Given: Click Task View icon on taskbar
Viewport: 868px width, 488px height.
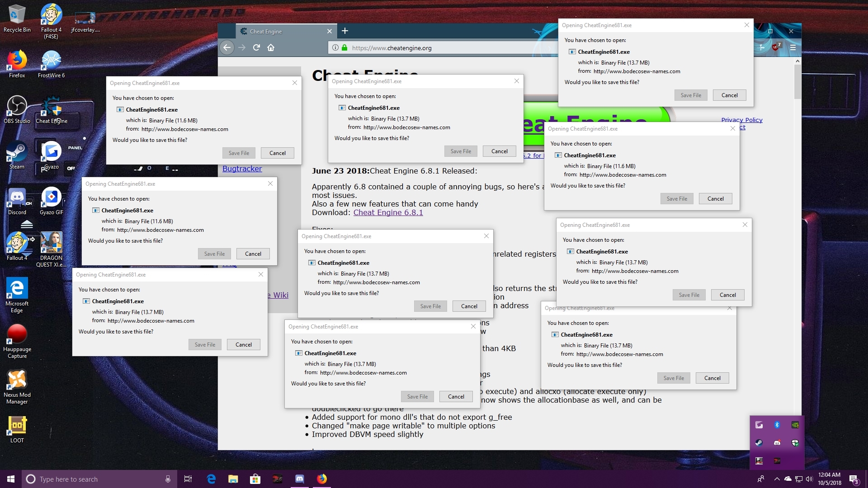Looking at the screenshot, I should click(188, 479).
